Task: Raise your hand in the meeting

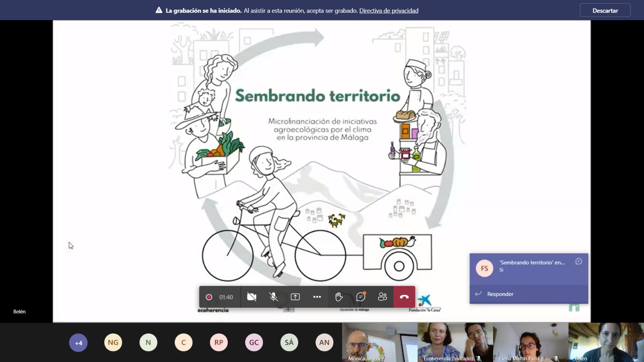Action: click(x=339, y=297)
